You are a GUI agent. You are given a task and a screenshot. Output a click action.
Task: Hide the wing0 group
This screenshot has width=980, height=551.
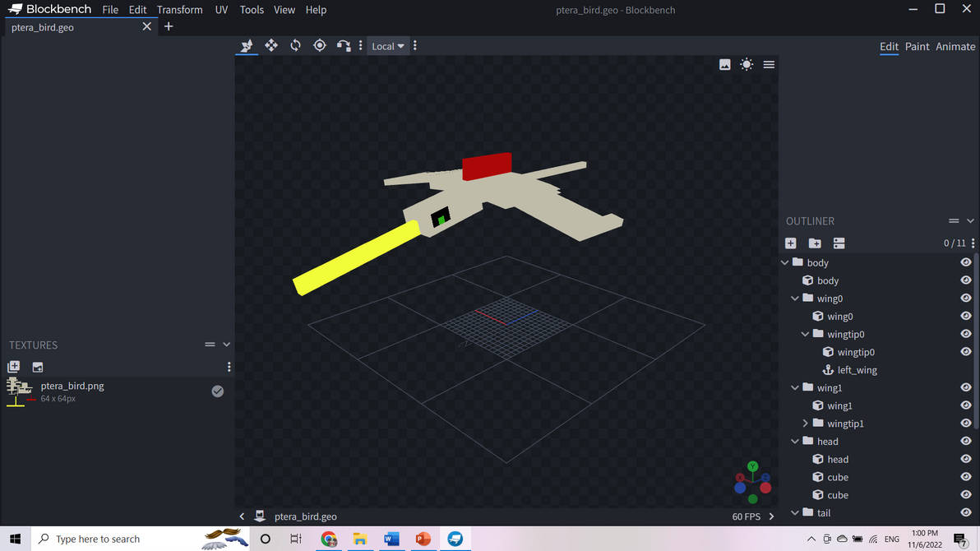coord(966,299)
